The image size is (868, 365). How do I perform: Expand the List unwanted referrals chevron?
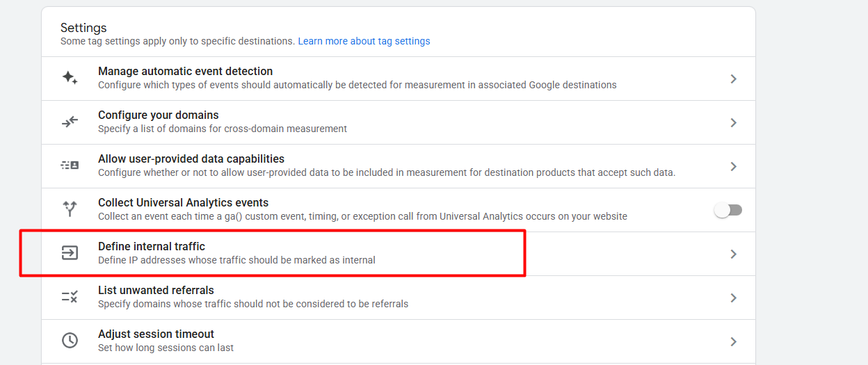[733, 298]
